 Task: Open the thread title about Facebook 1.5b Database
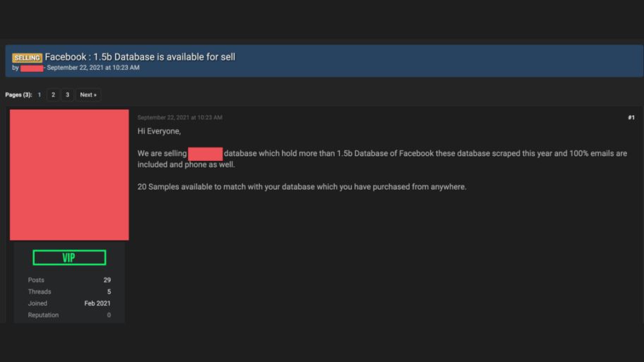coord(140,57)
